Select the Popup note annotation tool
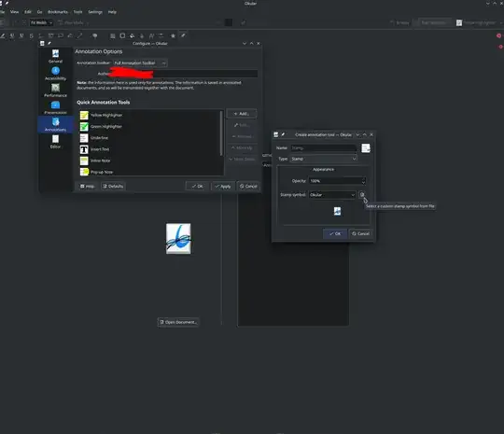This screenshot has height=434, width=504. pyautogui.click(x=61, y=35)
